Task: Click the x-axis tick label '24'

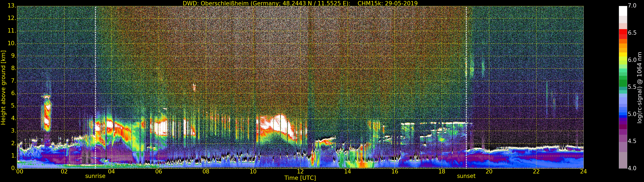Action: click(x=583, y=172)
